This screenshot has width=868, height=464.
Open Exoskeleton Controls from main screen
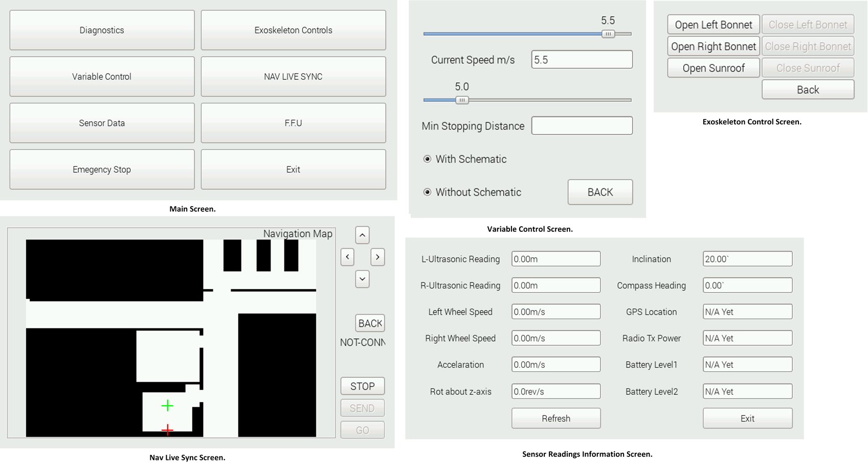pos(293,30)
